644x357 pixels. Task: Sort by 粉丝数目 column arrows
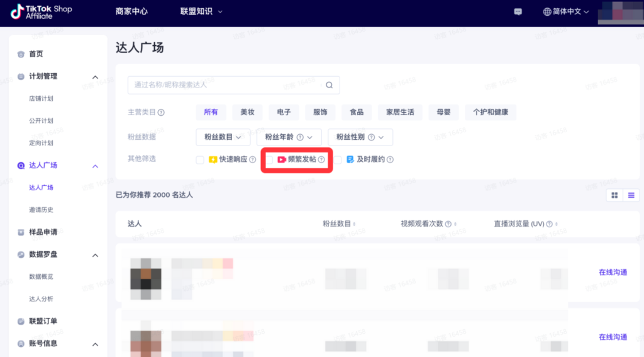tap(354, 224)
